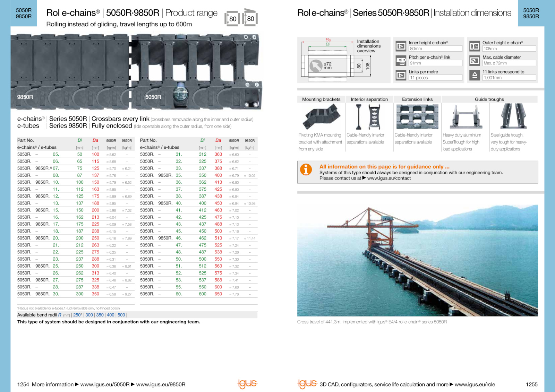Image resolution: width=555 pixels, height=392 pixels.
Task: Open the www.igus.eu/contact link
Action: click(x=389, y=178)
